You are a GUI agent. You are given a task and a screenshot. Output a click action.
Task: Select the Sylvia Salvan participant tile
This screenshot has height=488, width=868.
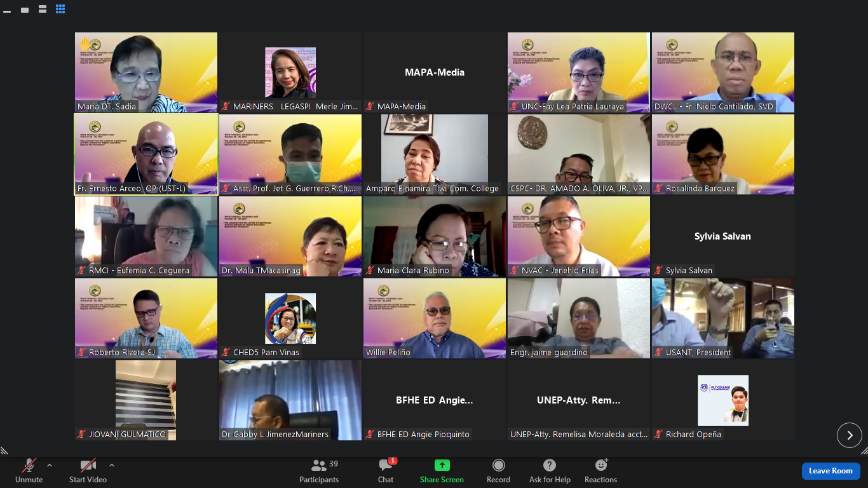point(722,236)
